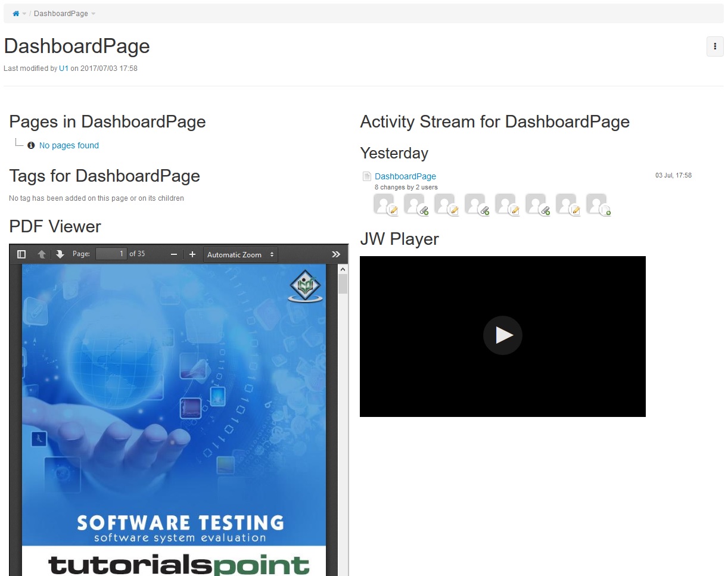Play the JW Player video
This screenshot has height=576, width=728.
point(502,335)
